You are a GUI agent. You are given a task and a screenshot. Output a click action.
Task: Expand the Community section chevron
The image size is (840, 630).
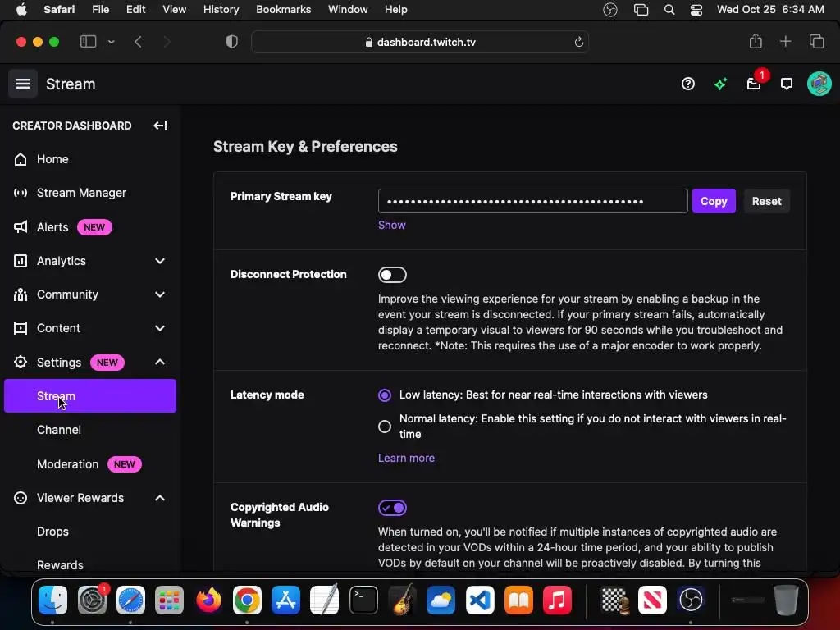point(160,294)
